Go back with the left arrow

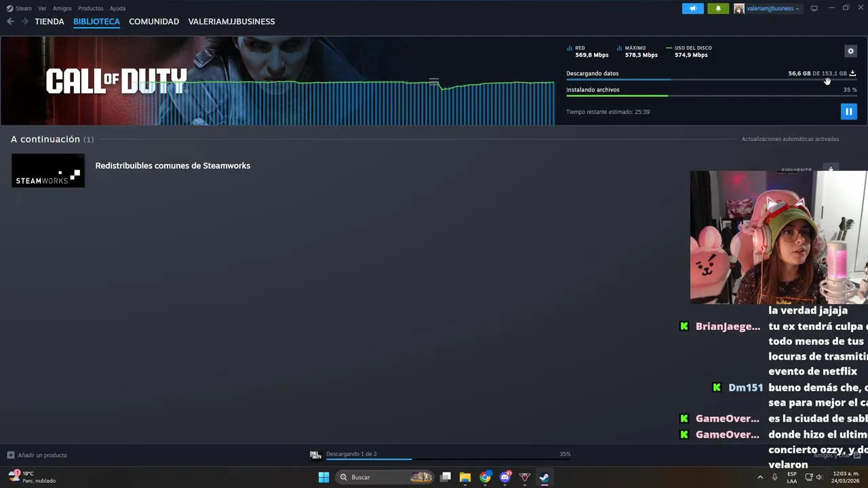tap(10, 22)
